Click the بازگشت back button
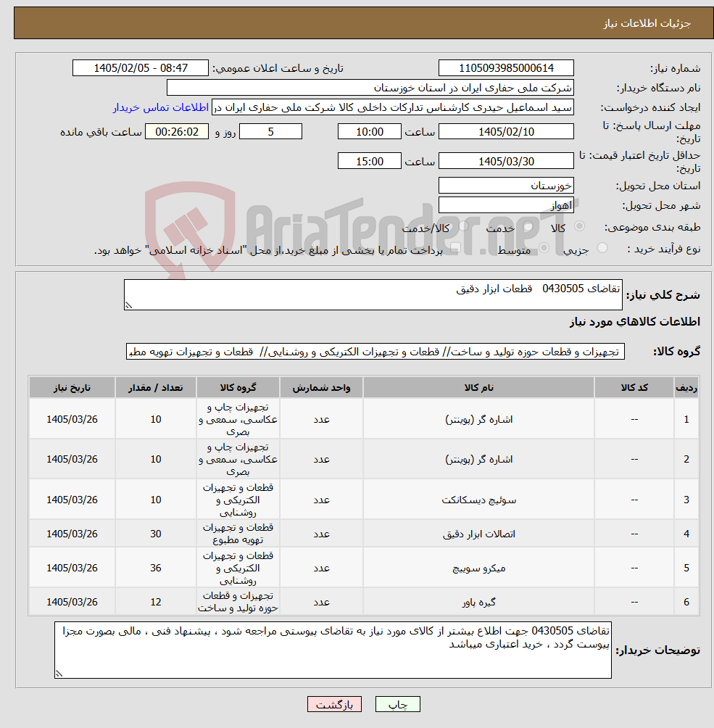 tap(334, 704)
